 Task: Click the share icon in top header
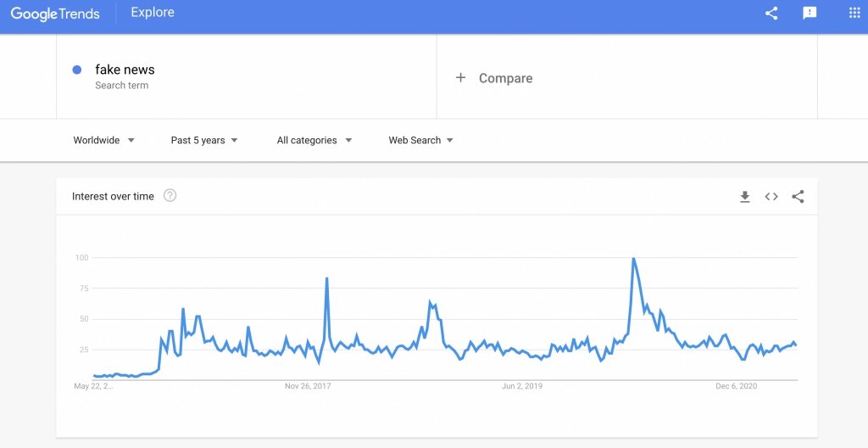point(771,14)
